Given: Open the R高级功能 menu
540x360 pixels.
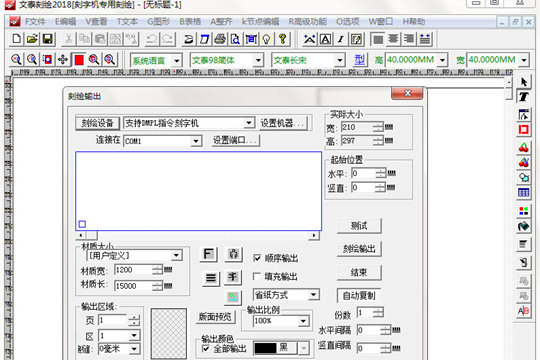Looking at the screenshot, I should 308,22.
